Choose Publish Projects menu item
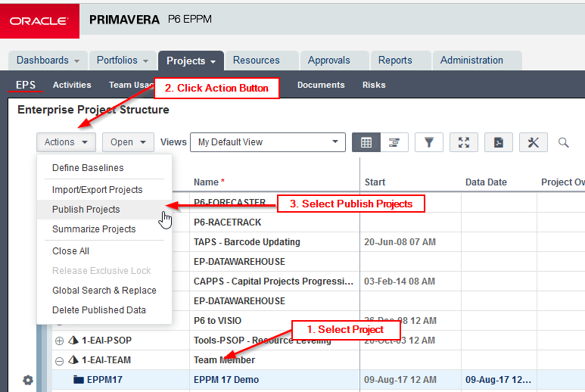 [x=104, y=210]
